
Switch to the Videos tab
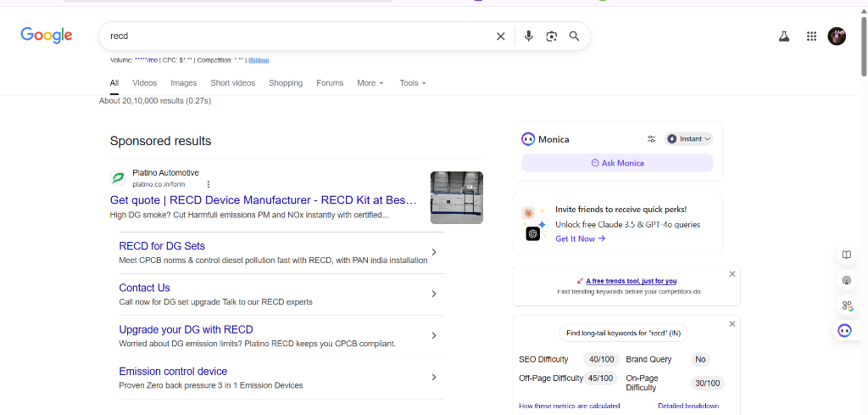click(144, 83)
